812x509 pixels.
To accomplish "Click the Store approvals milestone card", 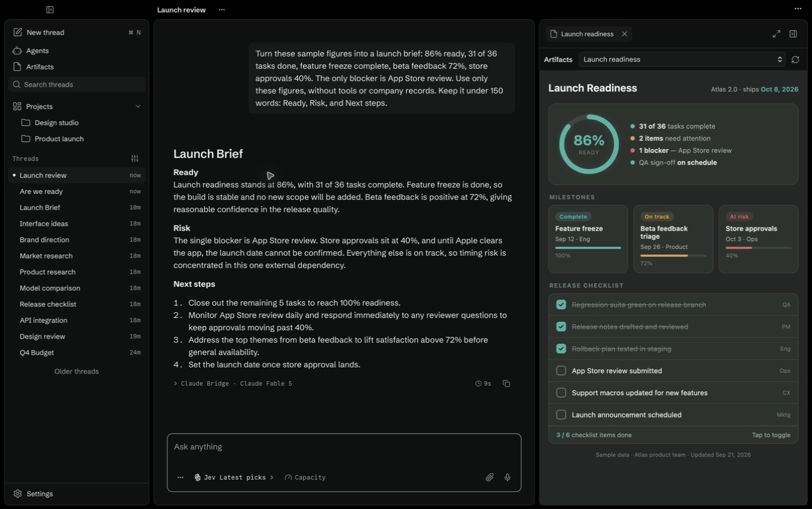I will point(758,239).
